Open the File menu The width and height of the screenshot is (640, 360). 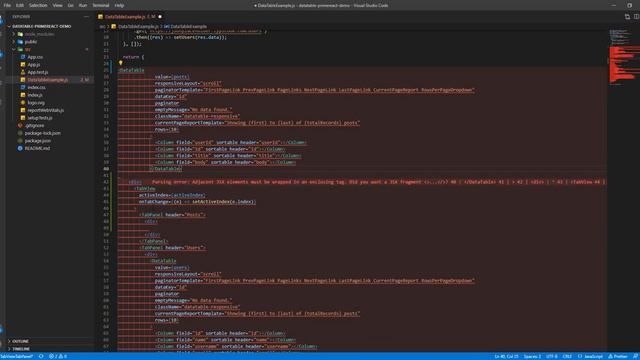pyautogui.click(x=7, y=5)
